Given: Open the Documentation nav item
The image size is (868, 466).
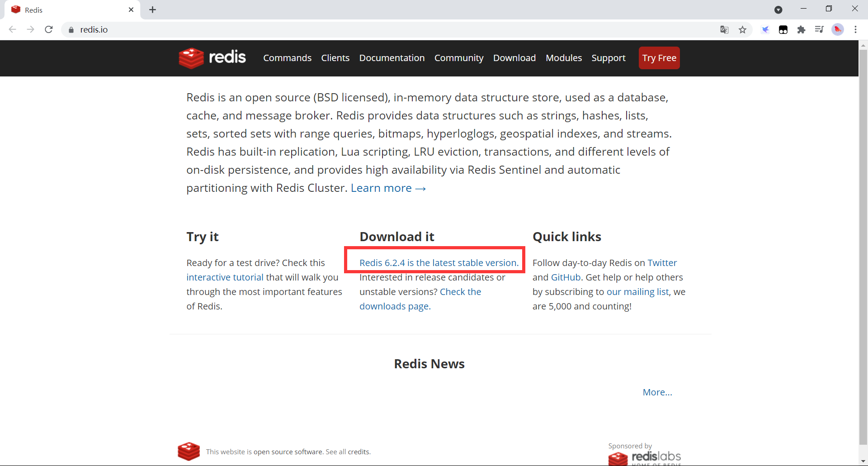Looking at the screenshot, I should coord(392,58).
